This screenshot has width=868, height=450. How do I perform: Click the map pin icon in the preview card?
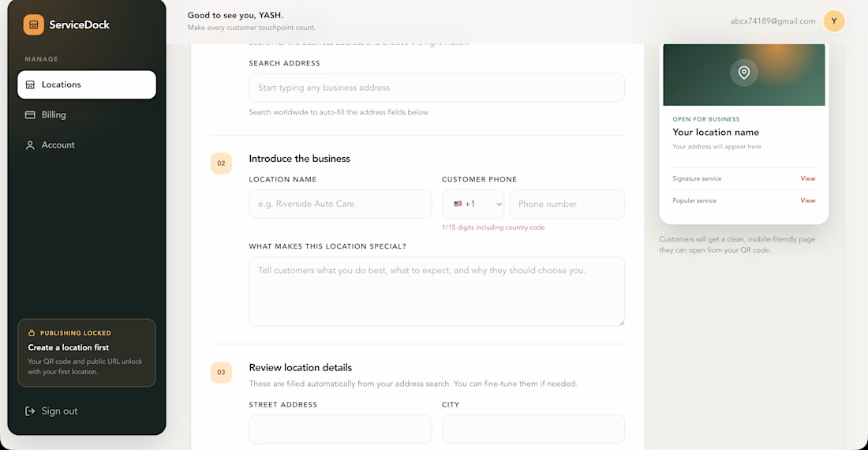point(744,73)
